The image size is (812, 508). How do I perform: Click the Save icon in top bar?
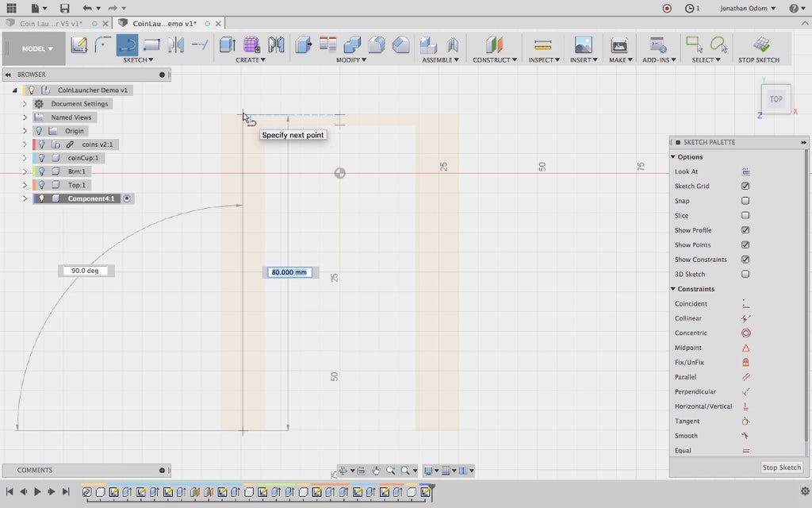tap(65, 8)
